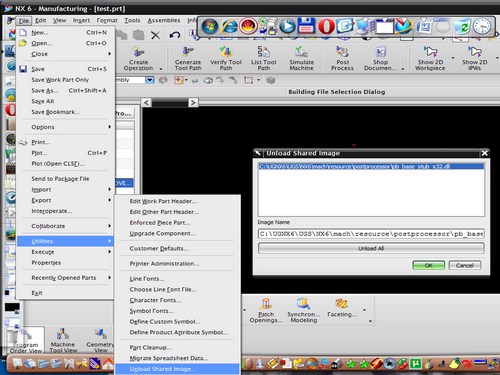Image resolution: width=500 pixels, height=375 pixels.
Task: Open Shop Documentation tool
Action: tap(380, 59)
